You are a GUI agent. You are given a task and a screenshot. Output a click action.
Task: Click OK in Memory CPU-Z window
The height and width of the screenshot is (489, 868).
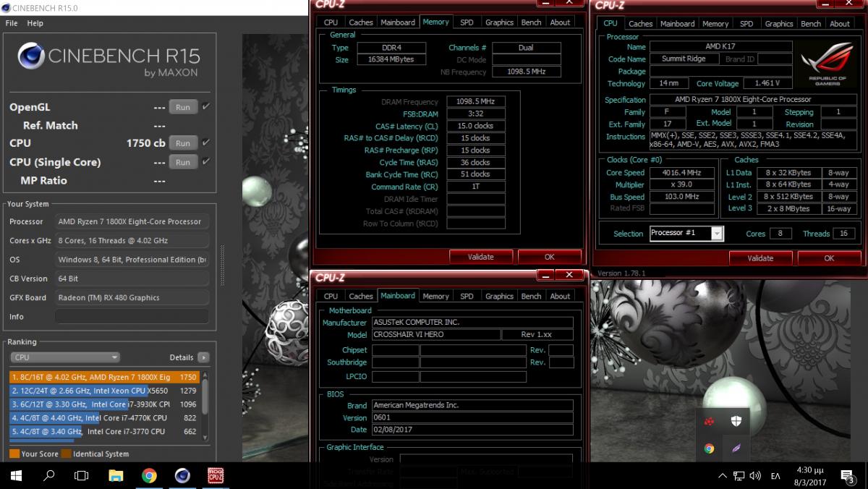point(550,257)
